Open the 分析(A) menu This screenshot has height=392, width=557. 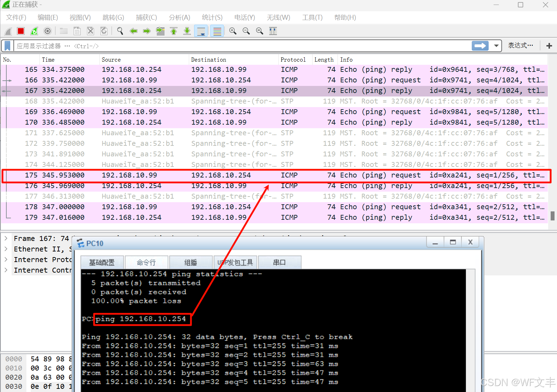tap(179, 18)
